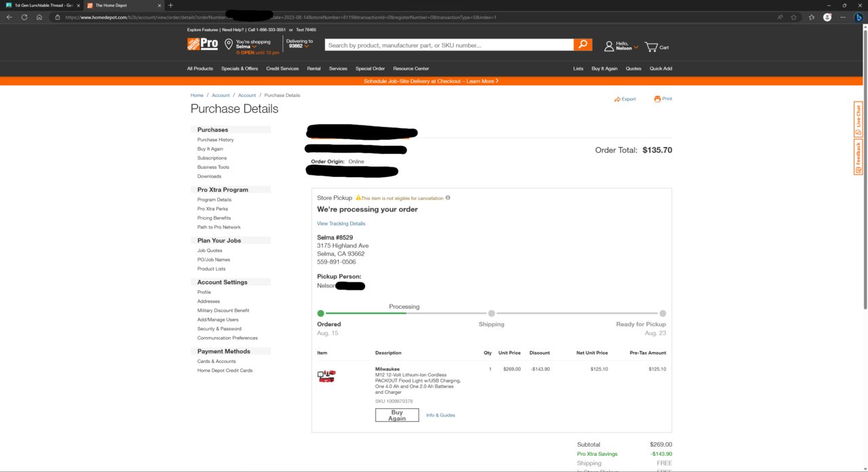Screen dimensions: 868x472
Task: Open Downloads in sidebar
Action: pyautogui.click(x=209, y=176)
